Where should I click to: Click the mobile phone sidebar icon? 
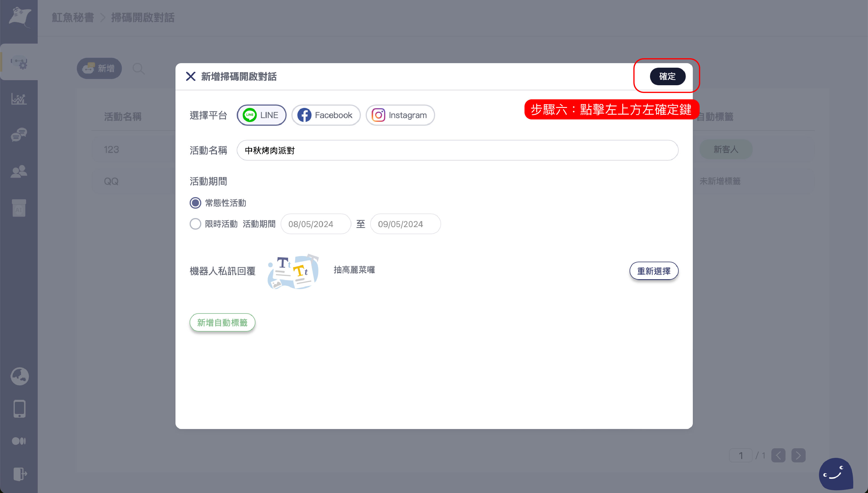pos(19,409)
